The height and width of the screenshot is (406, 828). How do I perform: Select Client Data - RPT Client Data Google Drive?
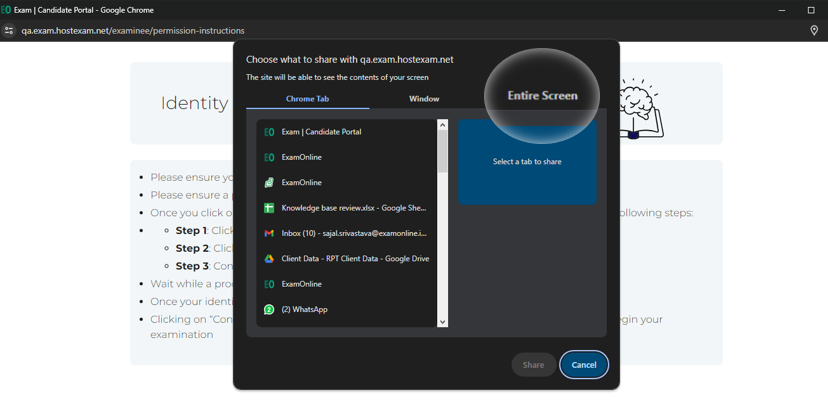346,259
